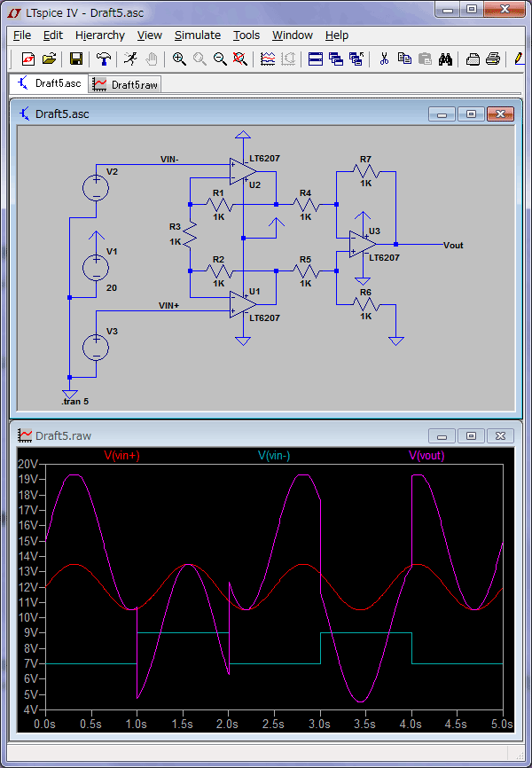
Task: Click the Autorange axes icon
Action: pyautogui.click(x=288, y=59)
